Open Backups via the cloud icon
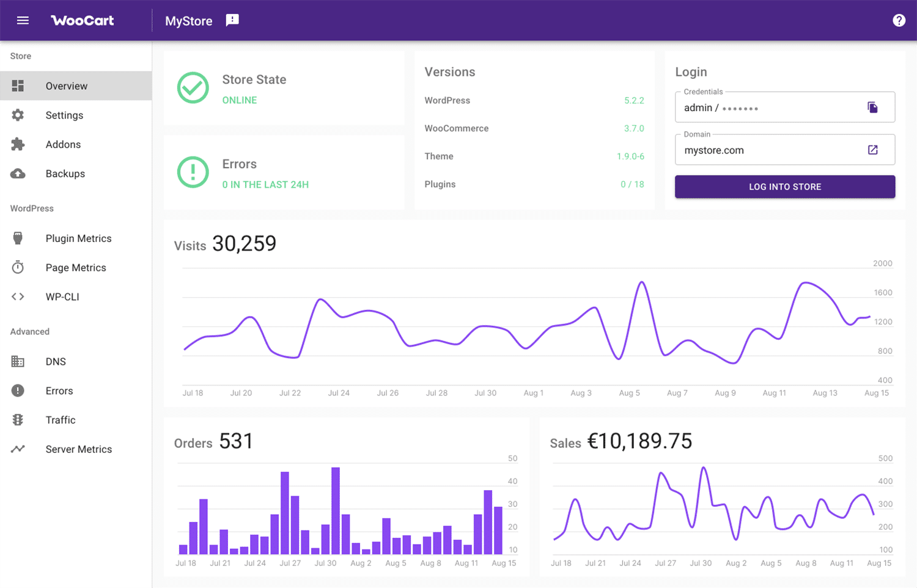Image resolution: width=917 pixels, height=588 pixels. pos(18,174)
